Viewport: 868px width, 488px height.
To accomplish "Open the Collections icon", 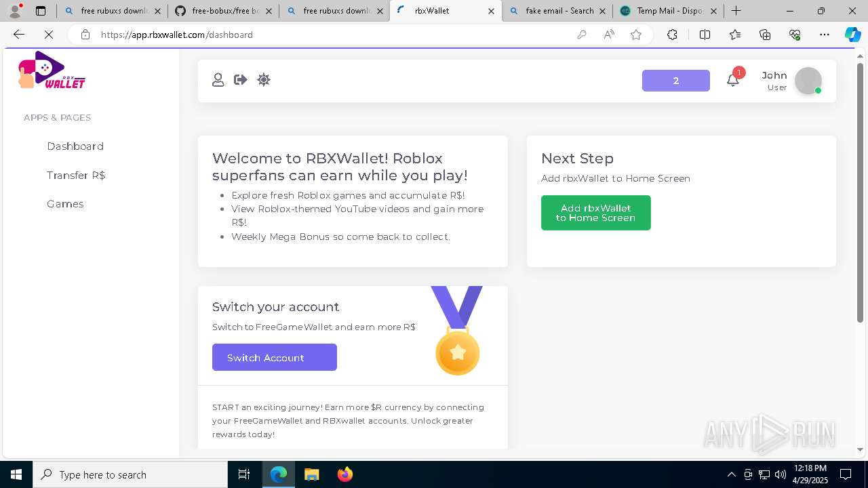I will pyautogui.click(x=765, y=35).
